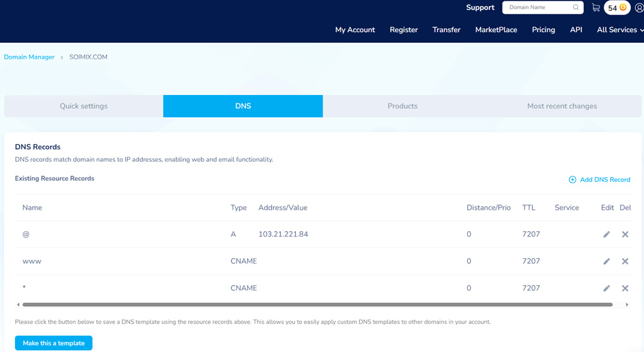
Task: Click the user account profile icon
Action: pos(640,8)
